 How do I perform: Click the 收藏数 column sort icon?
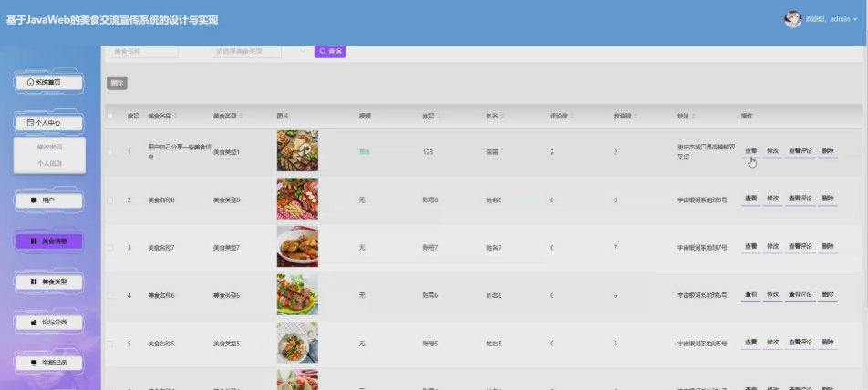(x=636, y=116)
